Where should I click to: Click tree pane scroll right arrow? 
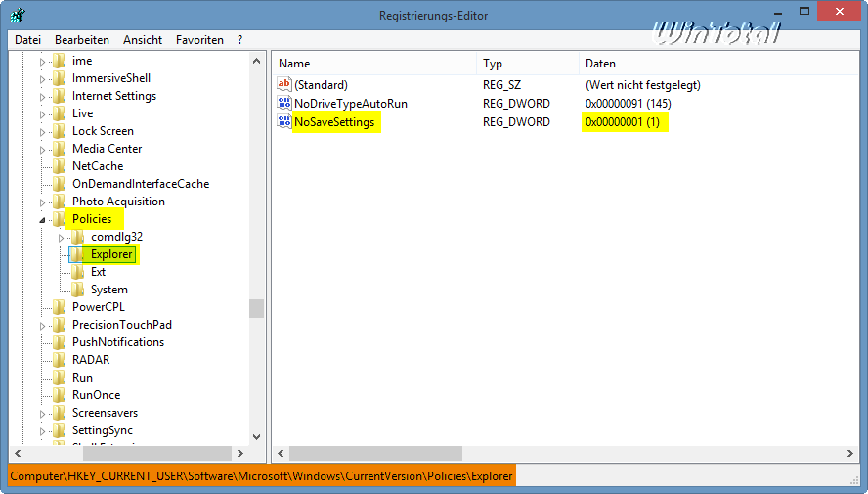[x=240, y=453]
